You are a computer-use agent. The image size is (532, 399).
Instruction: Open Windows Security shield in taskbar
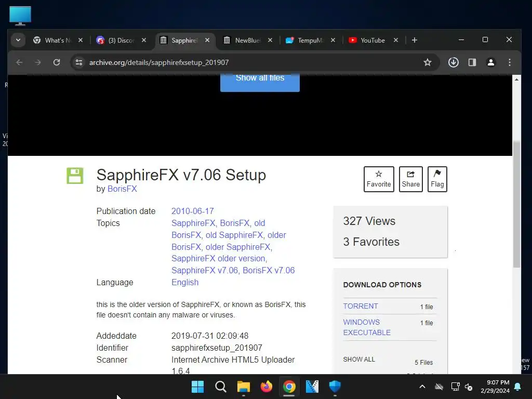coord(335,387)
